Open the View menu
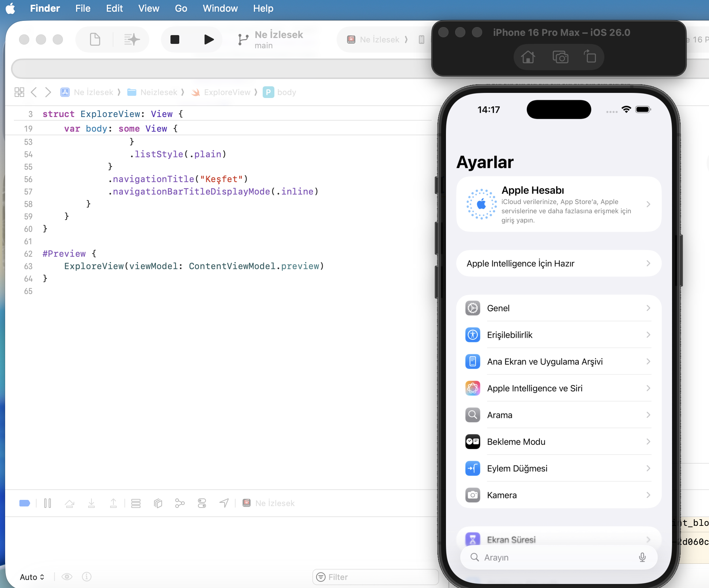709x588 pixels. (149, 8)
